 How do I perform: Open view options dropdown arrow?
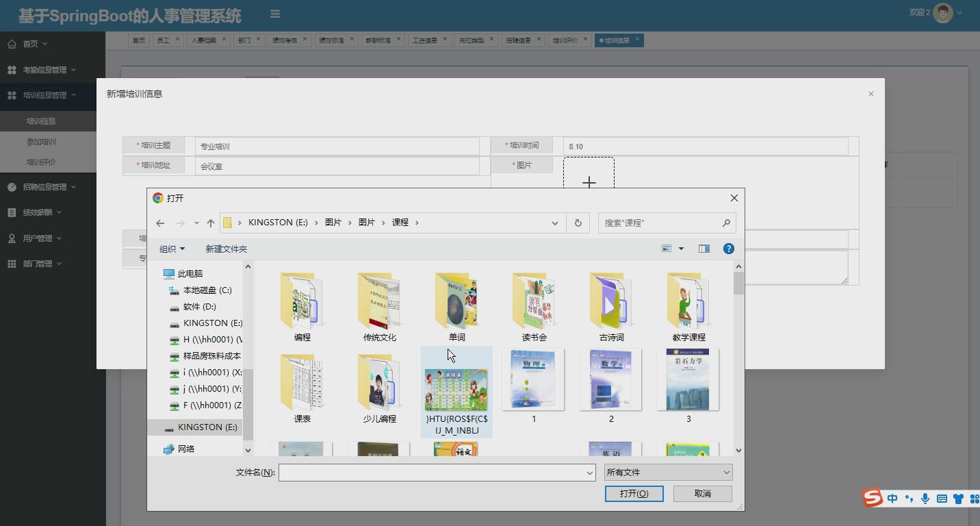[681, 249]
